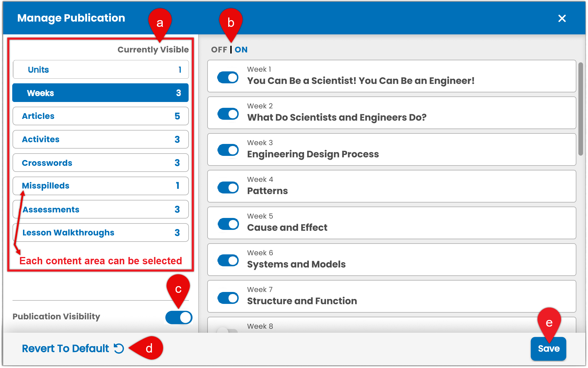Toggle Week 6 Systems and Models visibility

[x=228, y=260]
